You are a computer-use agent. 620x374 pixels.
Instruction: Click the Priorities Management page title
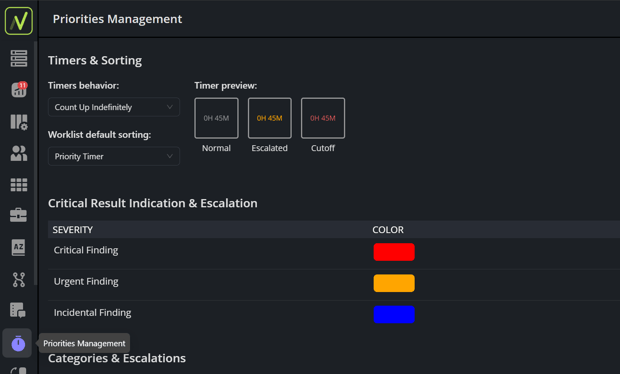point(117,19)
